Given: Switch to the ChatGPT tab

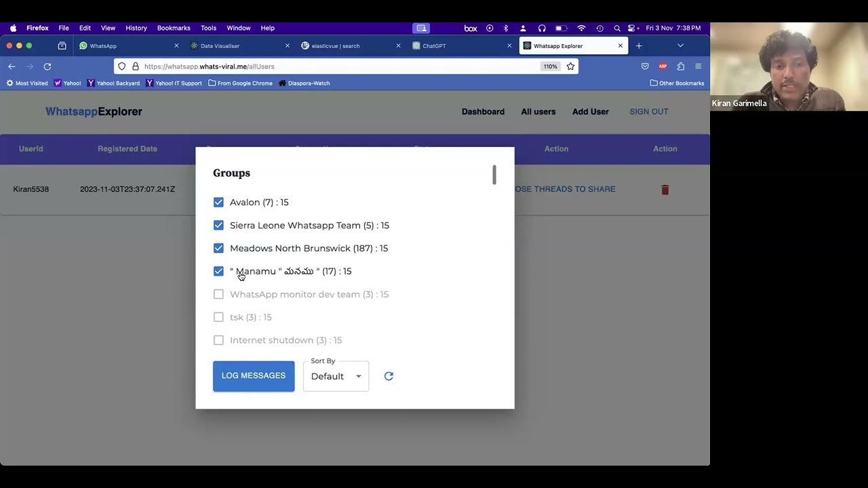Looking at the screenshot, I should tap(463, 46).
